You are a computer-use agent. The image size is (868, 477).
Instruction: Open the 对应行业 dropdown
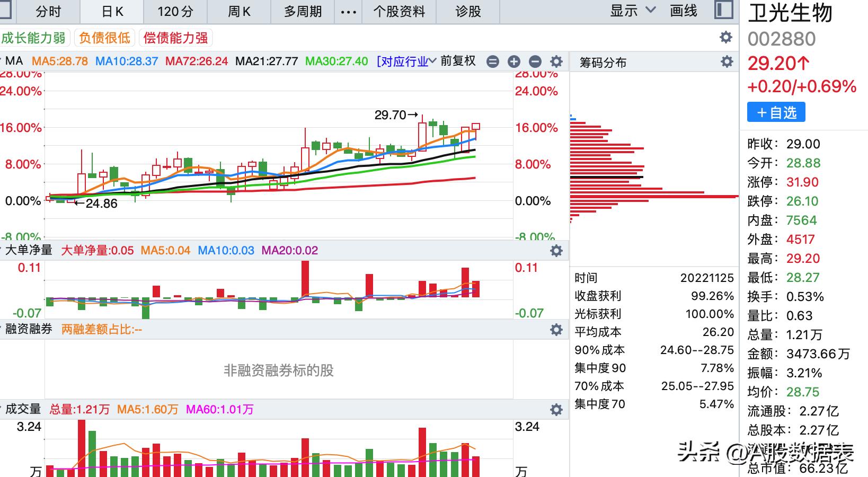coord(406,61)
